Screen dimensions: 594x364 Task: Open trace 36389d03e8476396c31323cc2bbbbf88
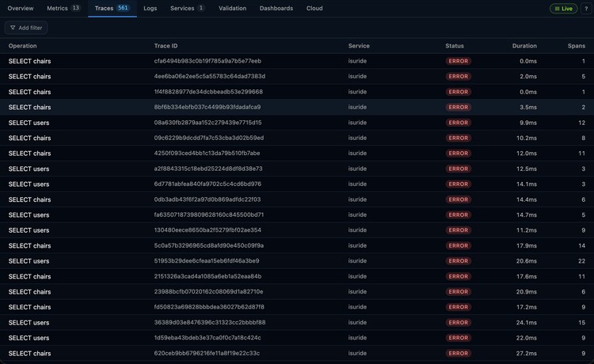click(210, 322)
